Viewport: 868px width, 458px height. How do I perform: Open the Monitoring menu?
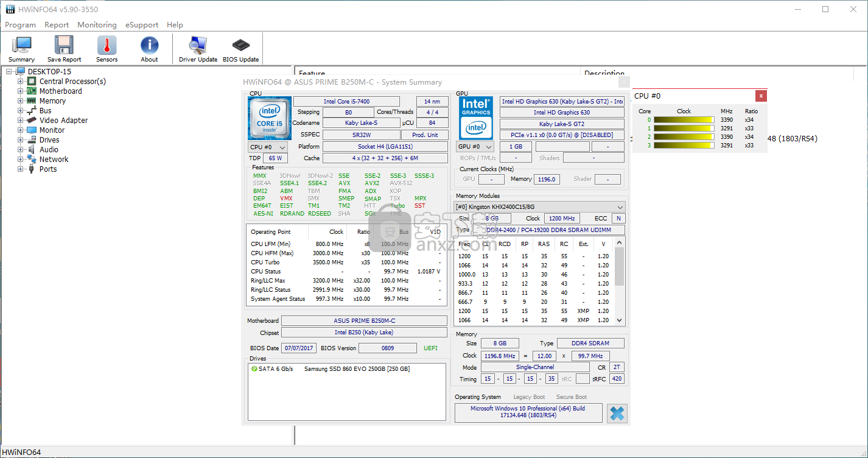(97, 25)
